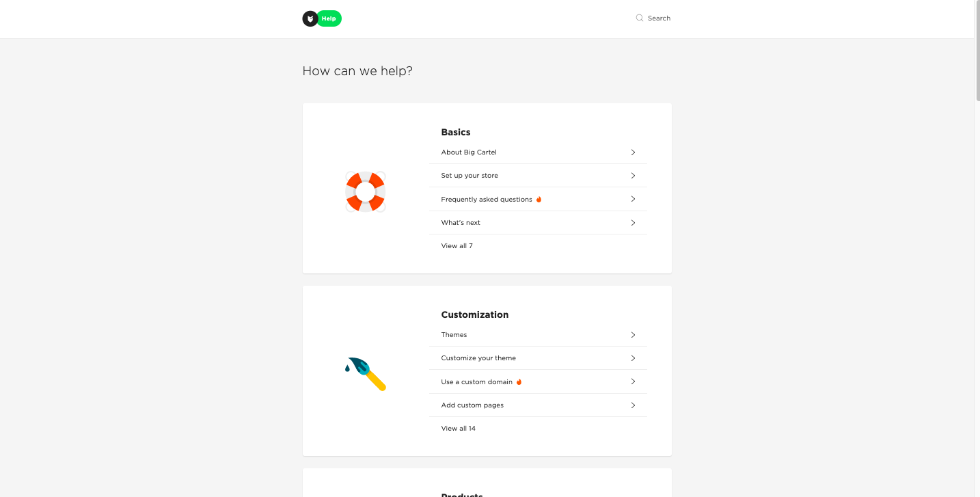Viewport: 980px width, 497px height.
Task: View all 7 Basics articles
Action: pyautogui.click(x=457, y=246)
